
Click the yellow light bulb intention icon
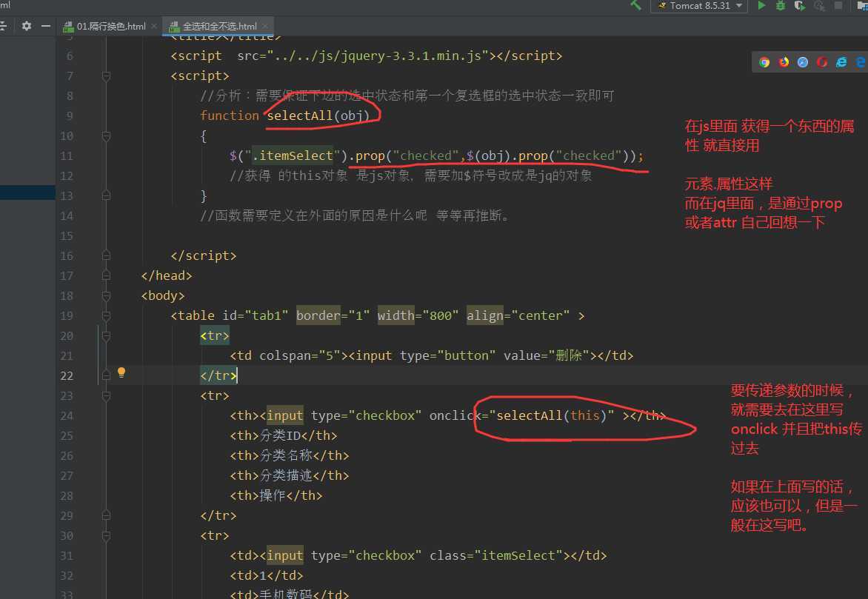(x=121, y=372)
